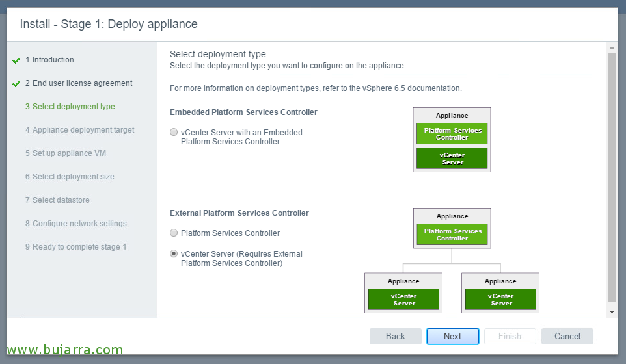
Task: Click the embedded diagram's vCenter Server block
Action: pyautogui.click(x=452, y=159)
